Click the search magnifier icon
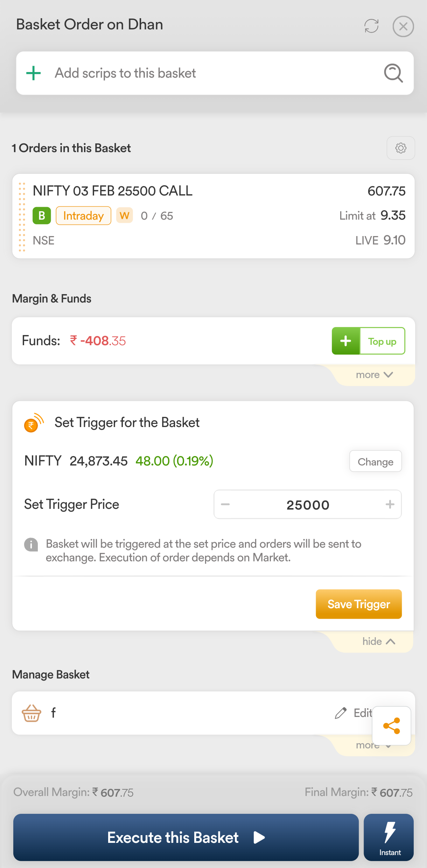 coord(393,73)
